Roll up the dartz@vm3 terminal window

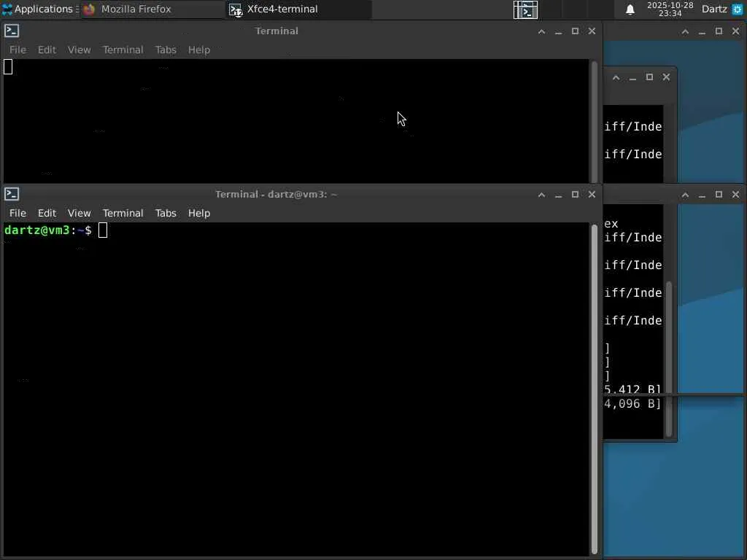coord(542,195)
